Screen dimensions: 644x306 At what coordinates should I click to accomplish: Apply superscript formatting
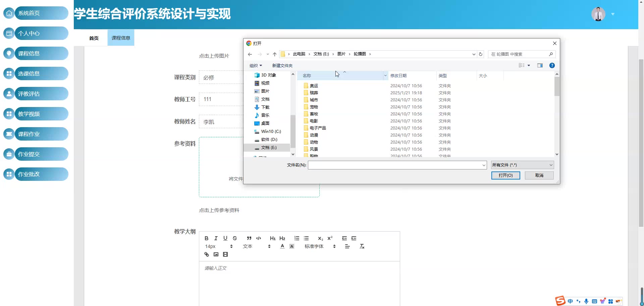(330, 238)
